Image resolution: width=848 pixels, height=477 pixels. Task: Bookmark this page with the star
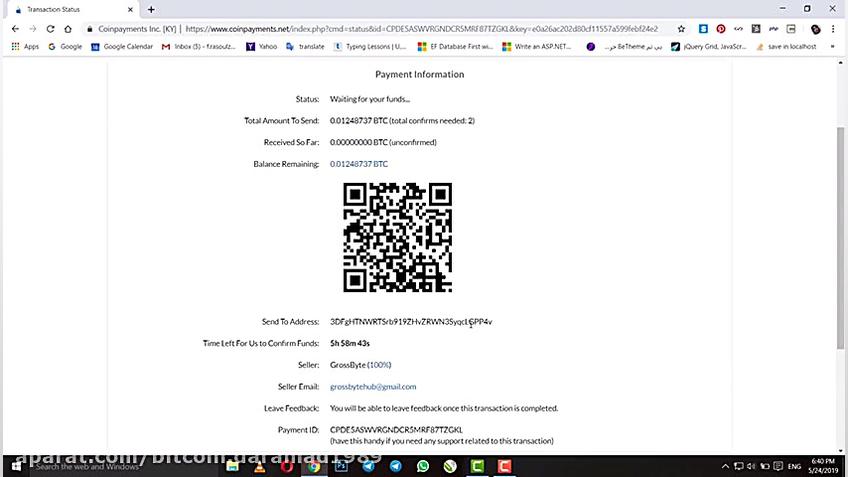tap(681, 29)
